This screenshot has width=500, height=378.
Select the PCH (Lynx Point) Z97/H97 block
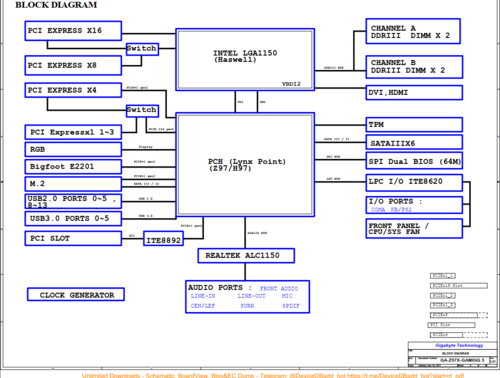[245, 165]
